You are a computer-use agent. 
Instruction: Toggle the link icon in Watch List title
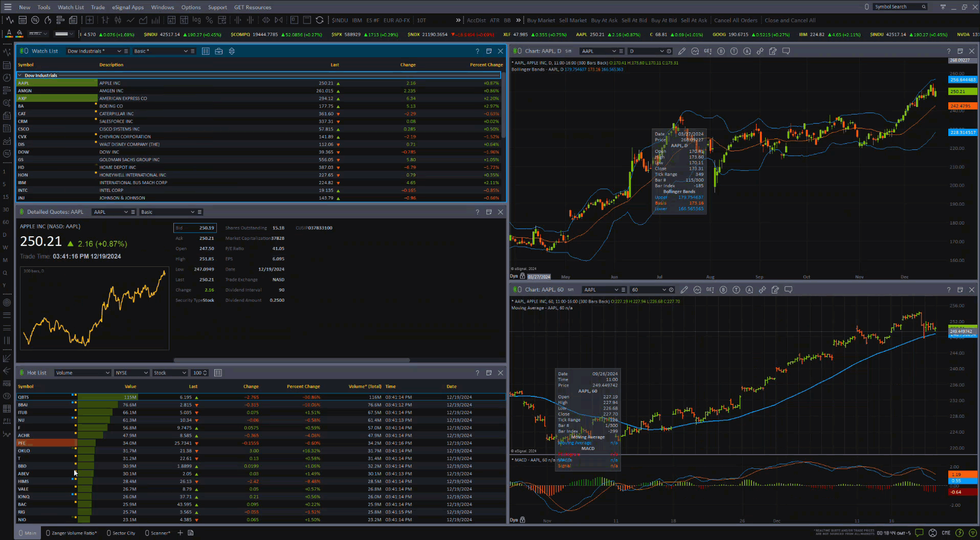click(x=24, y=51)
